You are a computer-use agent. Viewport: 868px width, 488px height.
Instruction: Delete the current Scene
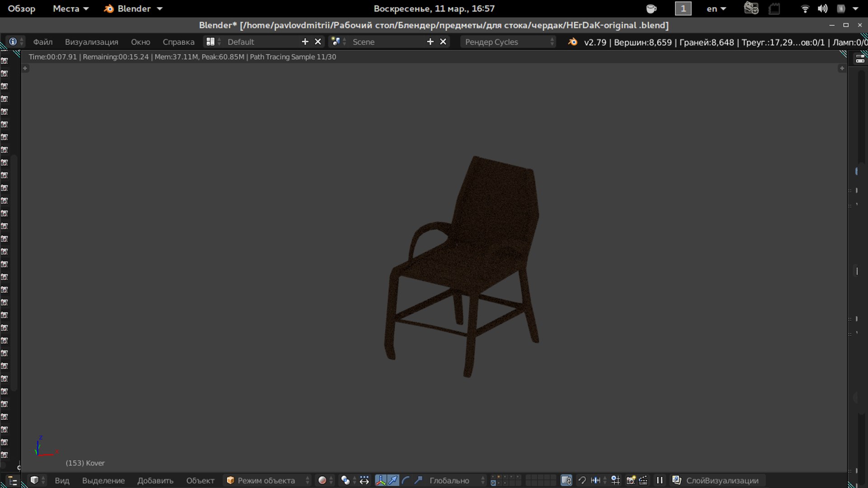(443, 42)
